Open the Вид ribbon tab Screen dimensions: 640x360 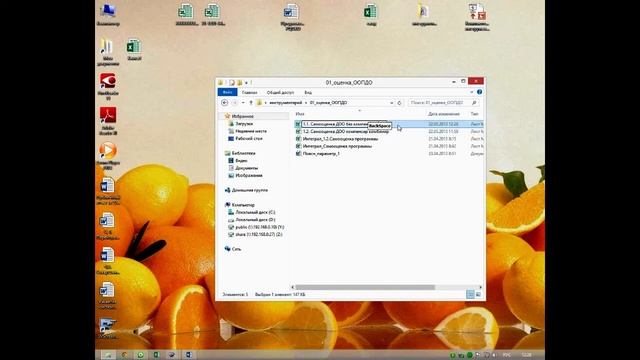(308, 93)
